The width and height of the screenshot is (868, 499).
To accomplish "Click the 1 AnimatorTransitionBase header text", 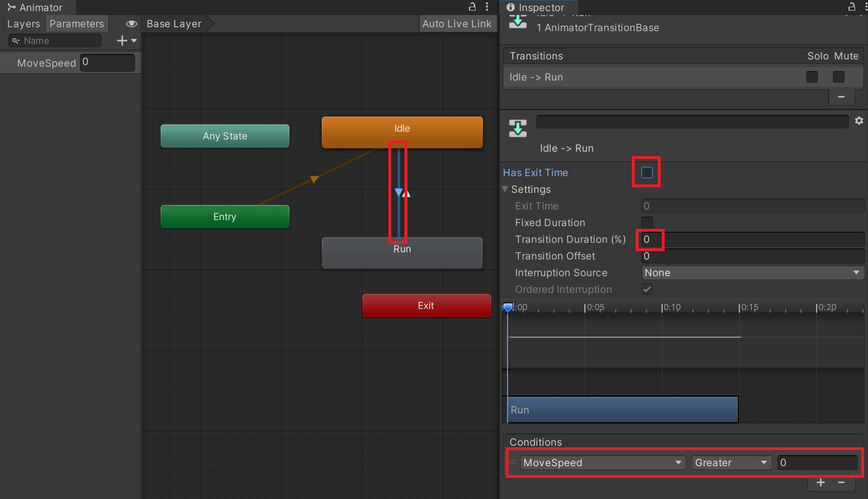I will coord(598,28).
